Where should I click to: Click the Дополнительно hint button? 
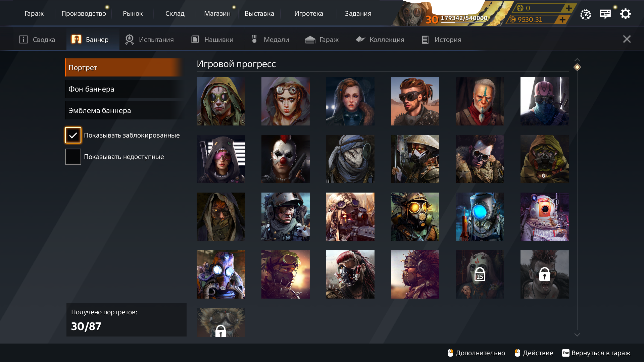(x=476, y=353)
